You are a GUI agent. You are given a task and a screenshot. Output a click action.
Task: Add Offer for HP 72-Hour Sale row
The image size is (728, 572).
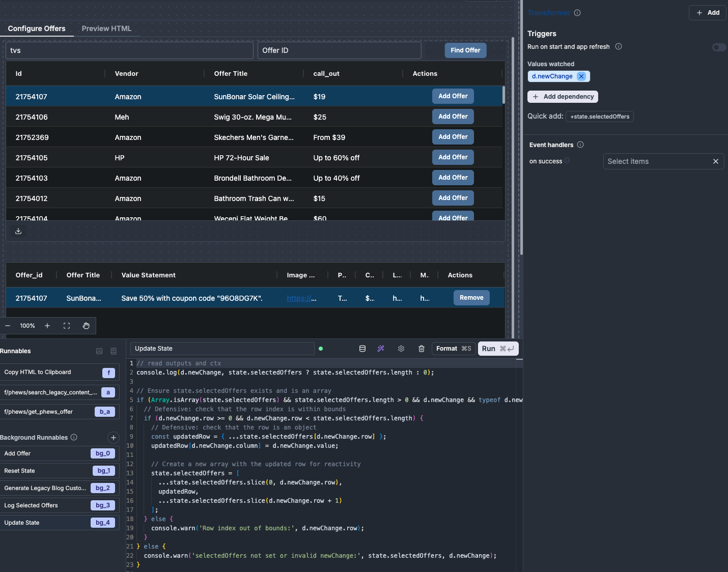tap(453, 157)
